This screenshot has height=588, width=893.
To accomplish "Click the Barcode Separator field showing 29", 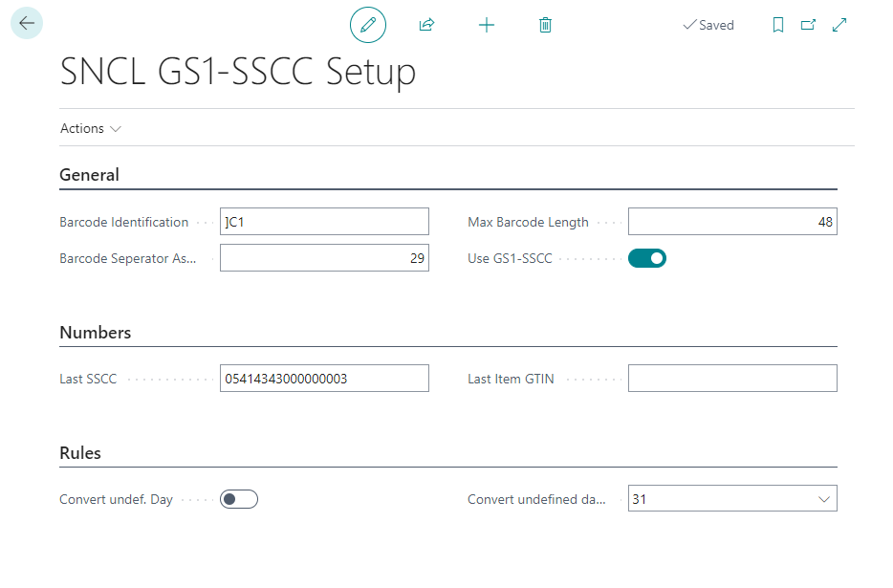I will point(324,258).
